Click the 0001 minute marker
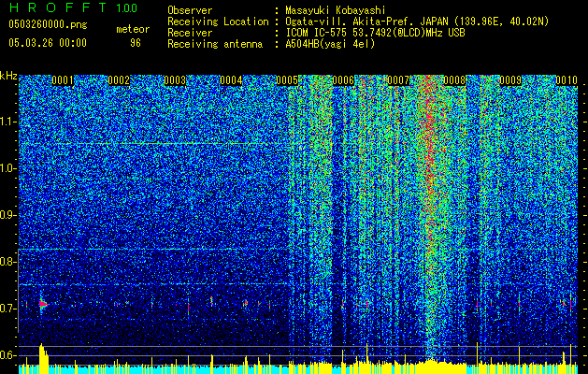The image size is (588, 374). coord(63,80)
